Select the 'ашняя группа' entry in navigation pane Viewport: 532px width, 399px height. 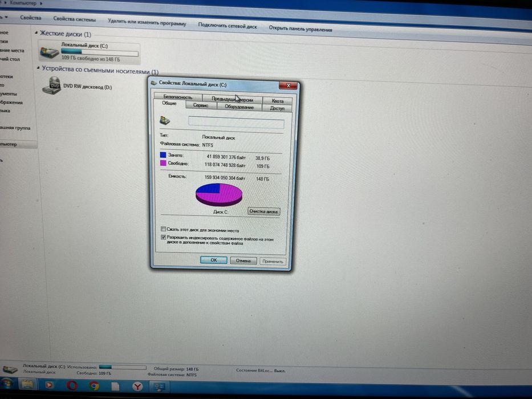[15, 128]
